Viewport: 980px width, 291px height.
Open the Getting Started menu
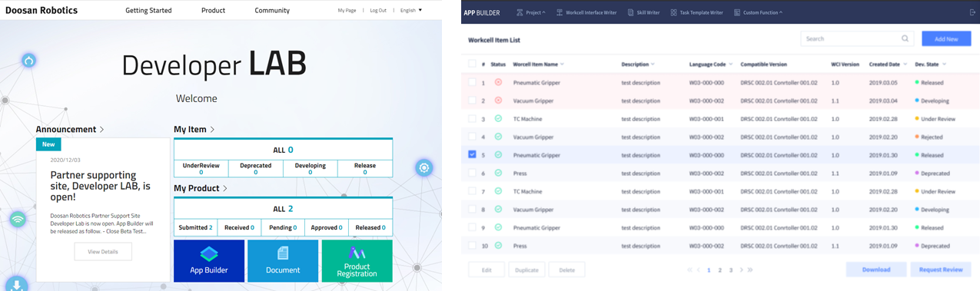pos(148,11)
